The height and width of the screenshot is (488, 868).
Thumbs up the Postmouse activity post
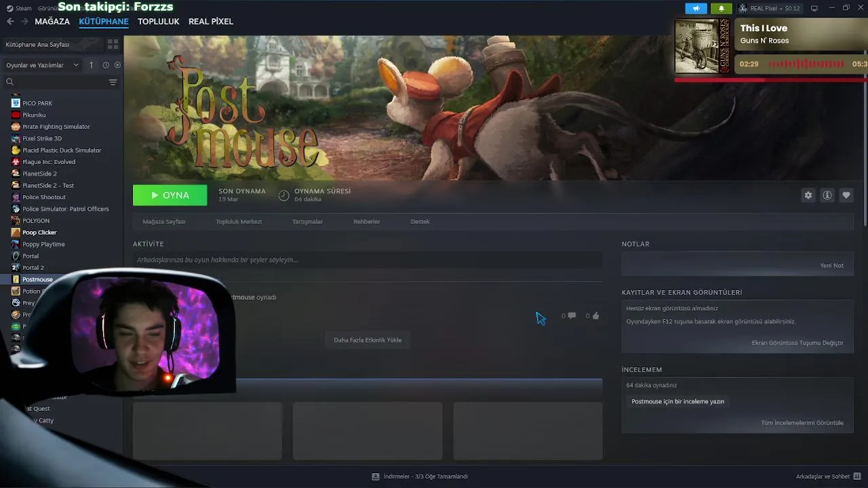pos(595,316)
